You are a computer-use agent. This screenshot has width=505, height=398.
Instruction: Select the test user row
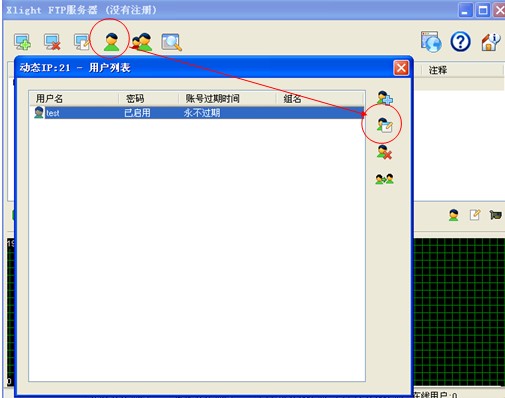[197, 113]
